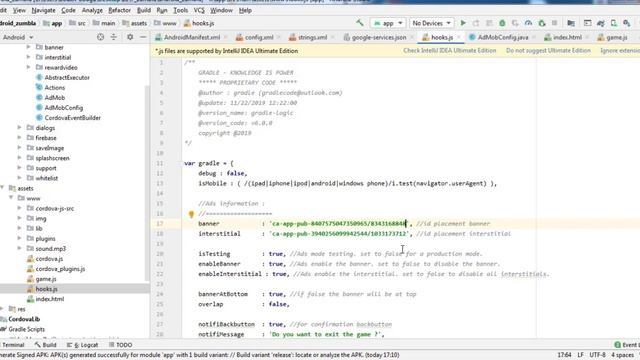Open the app run configuration dropdown

pos(388,23)
